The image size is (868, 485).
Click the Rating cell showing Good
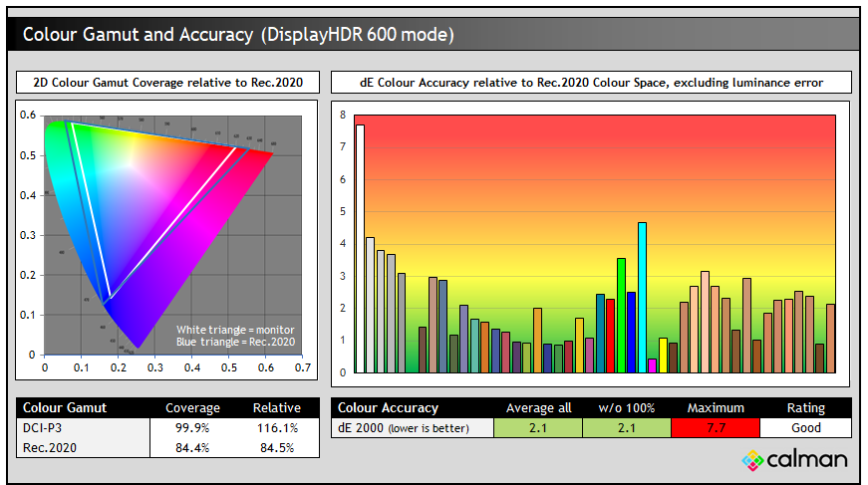[x=805, y=427]
